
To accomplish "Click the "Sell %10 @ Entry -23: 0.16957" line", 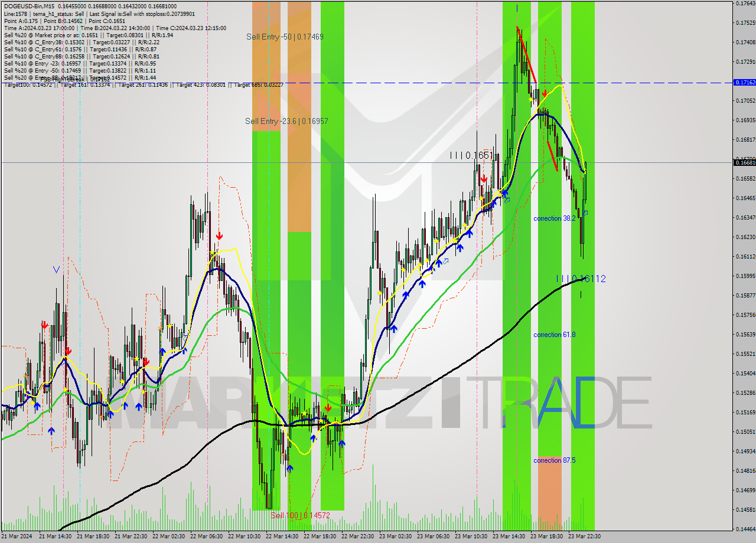I will click(80, 63).
